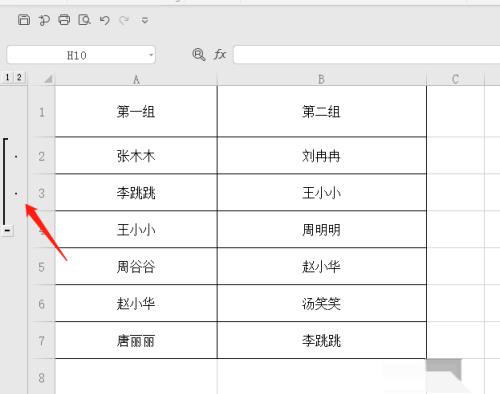500x394 pixels.
Task: Collapse the row group with minus button
Action: coord(7,230)
